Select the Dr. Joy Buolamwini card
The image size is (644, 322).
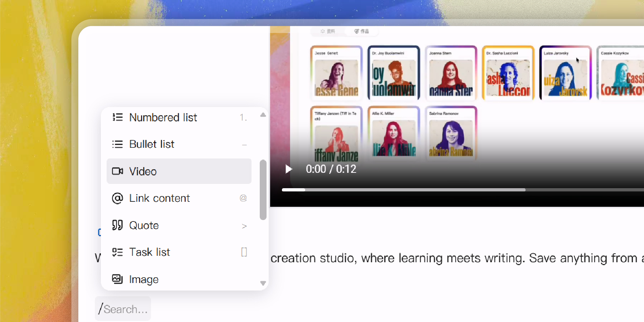coord(394,73)
